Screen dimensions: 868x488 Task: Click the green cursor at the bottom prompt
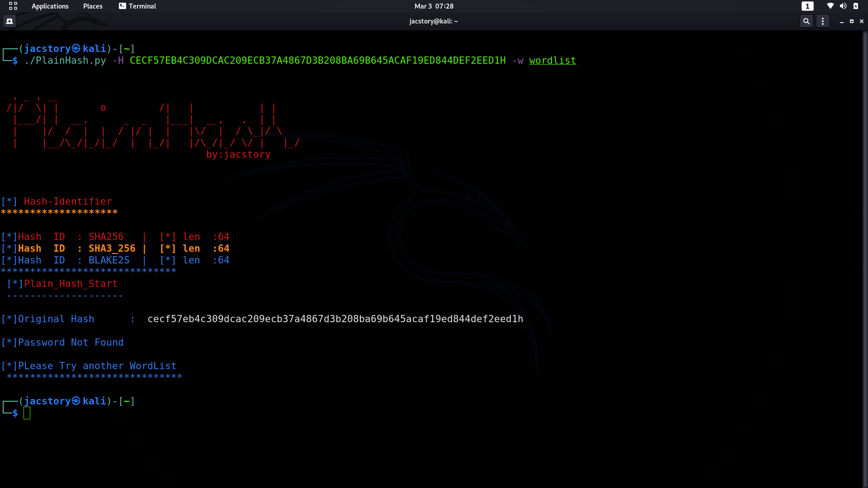[27, 413]
